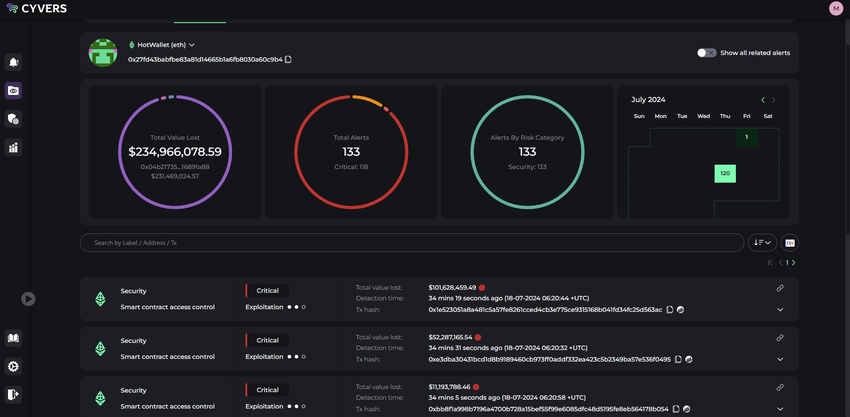Click the logout icon in sidebar

[14, 394]
